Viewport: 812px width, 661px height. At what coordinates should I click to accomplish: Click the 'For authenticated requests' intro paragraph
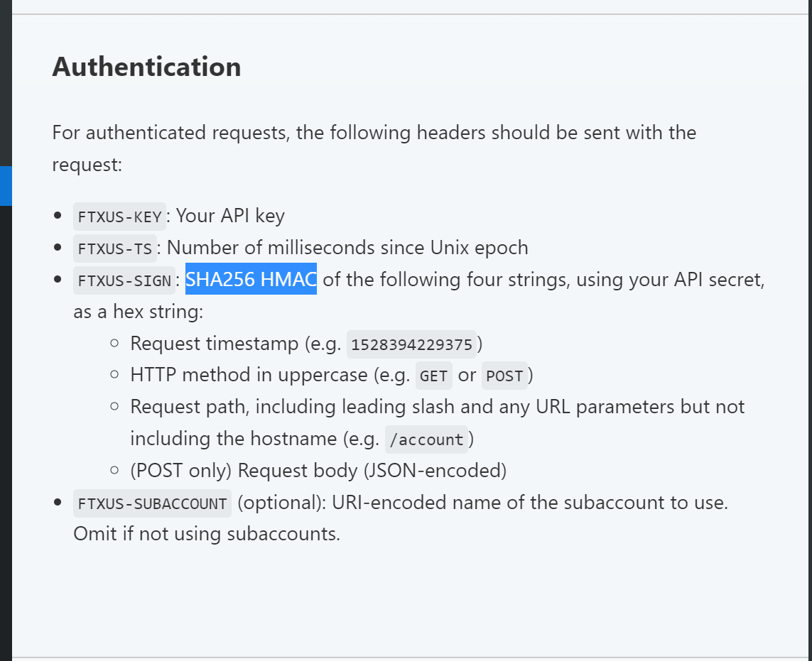point(374,148)
